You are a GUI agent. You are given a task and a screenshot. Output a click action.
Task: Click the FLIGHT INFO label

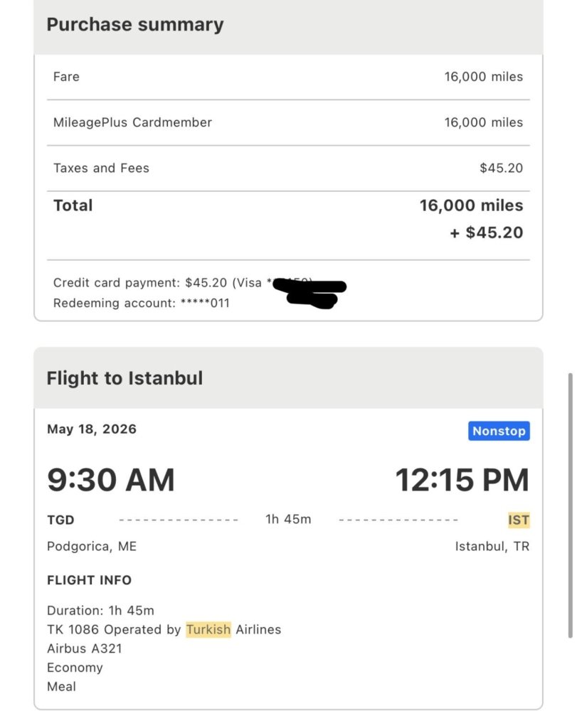89,580
